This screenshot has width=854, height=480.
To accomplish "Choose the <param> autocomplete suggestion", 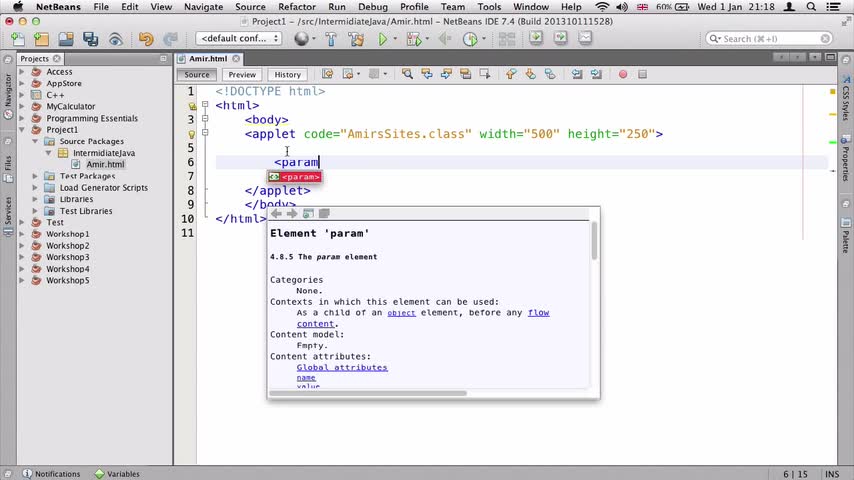I will click(x=295, y=177).
